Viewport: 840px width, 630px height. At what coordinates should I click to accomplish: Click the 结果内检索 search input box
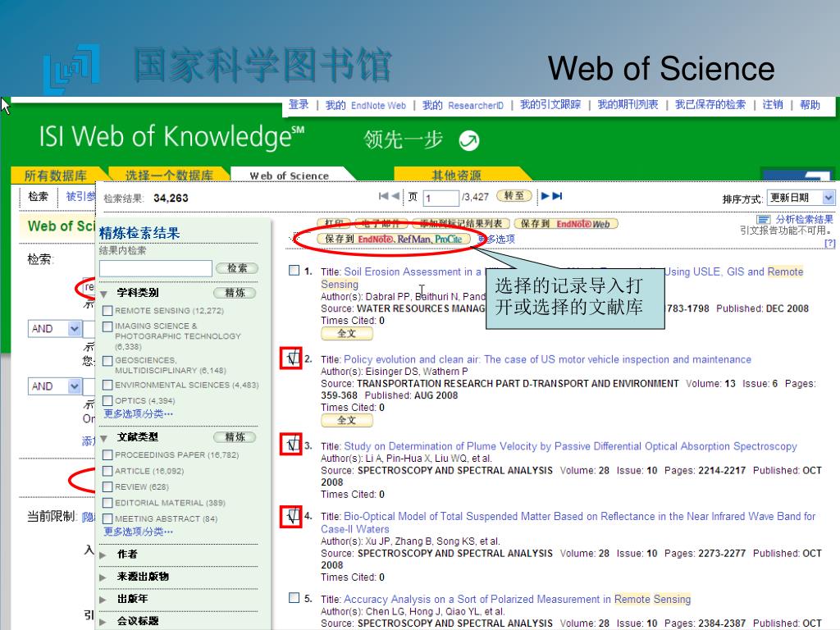[155, 268]
